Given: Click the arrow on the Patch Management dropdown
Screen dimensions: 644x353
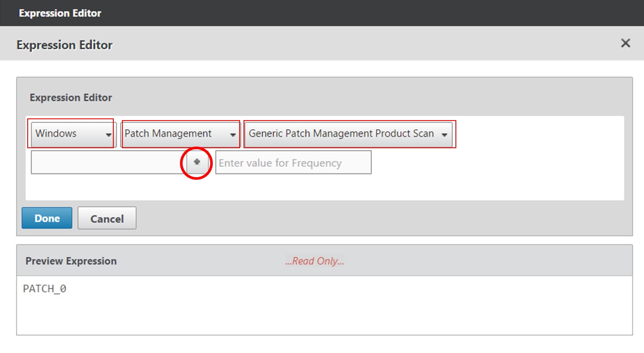Looking at the screenshot, I should [x=233, y=135].
